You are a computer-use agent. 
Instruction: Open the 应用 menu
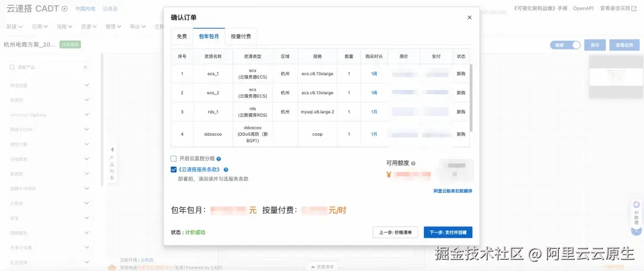coord(40,27)
